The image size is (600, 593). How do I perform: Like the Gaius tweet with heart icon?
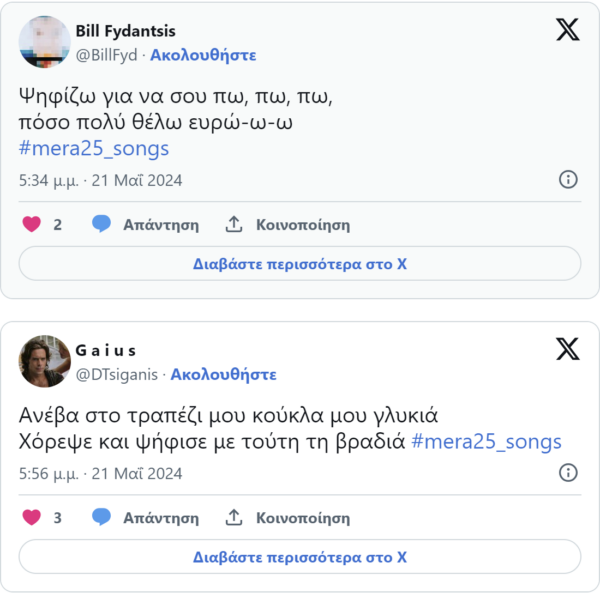32,517
